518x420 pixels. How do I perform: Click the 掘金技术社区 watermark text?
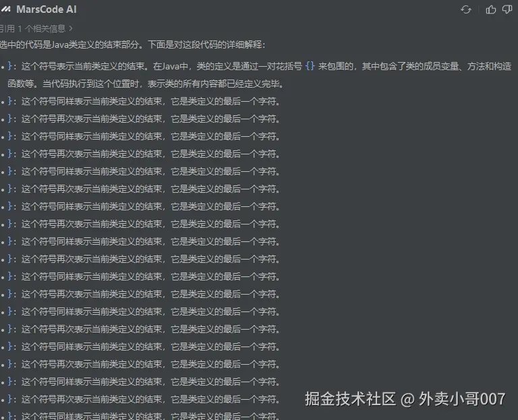350,399
